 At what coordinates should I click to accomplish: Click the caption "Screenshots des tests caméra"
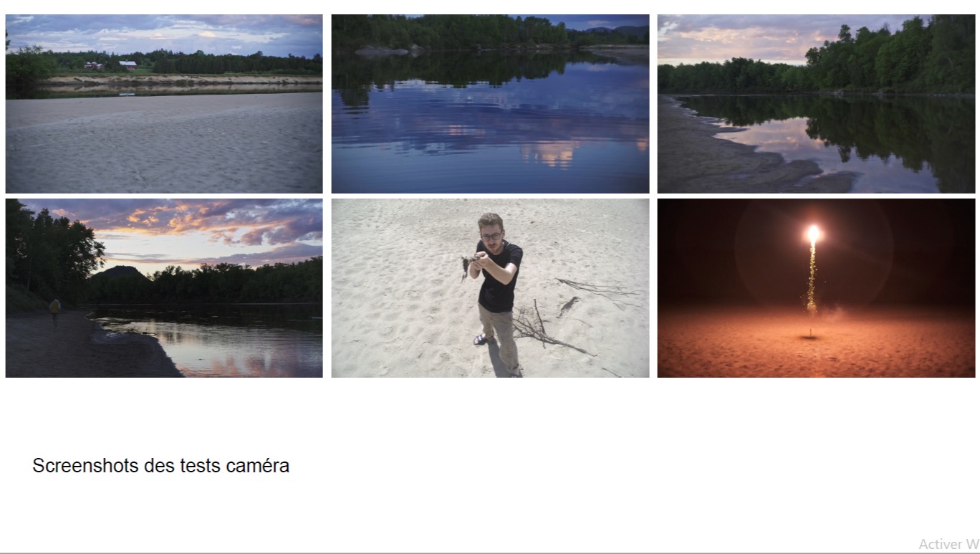coord(161,466)
